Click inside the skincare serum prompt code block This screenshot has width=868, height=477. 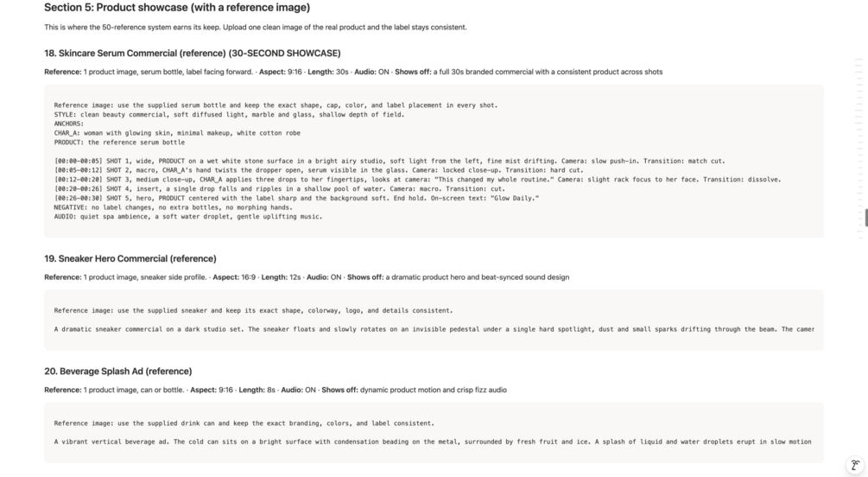(434, 162)
